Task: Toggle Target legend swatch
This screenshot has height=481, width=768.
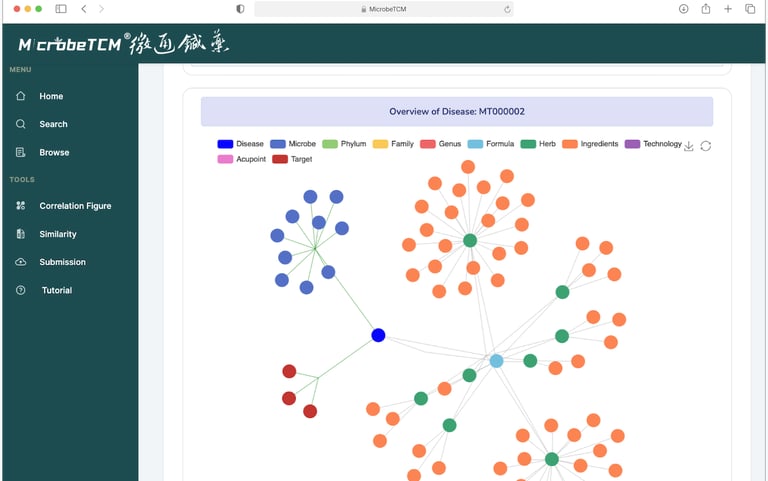Action: point(280,159)
